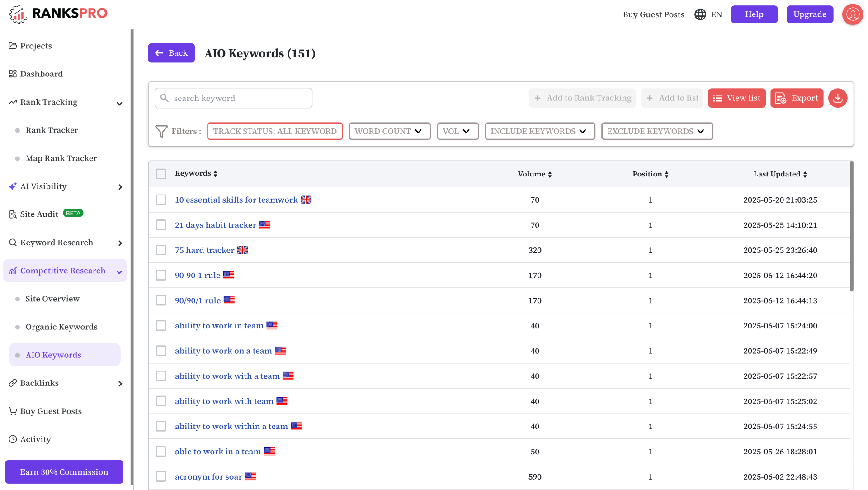The height and width of the screenshot is (490, 868).
Task: Expand the AI Visibility menu chevron
Action: (x=120, y=187)
